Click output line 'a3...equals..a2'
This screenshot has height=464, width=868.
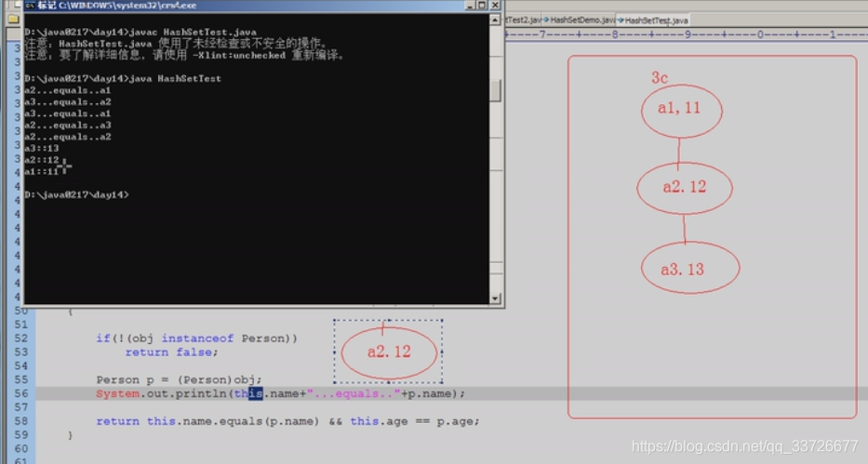coord(68,101)
